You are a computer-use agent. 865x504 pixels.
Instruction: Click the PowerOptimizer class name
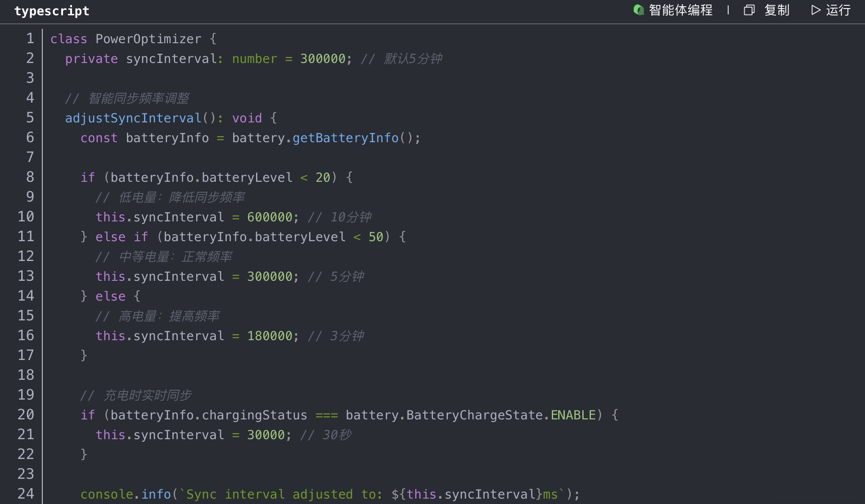pyautogui.click(x=149, y=39)
